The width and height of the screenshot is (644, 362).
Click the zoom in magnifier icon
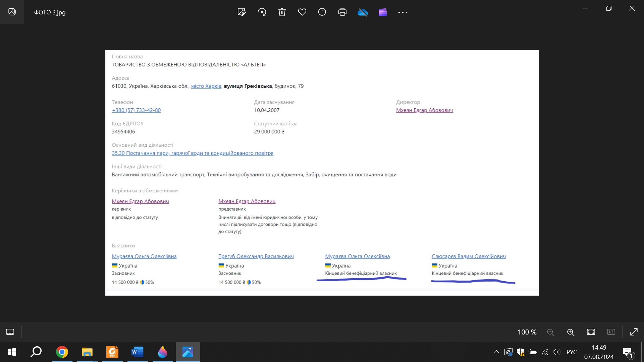tap(571, 332)
